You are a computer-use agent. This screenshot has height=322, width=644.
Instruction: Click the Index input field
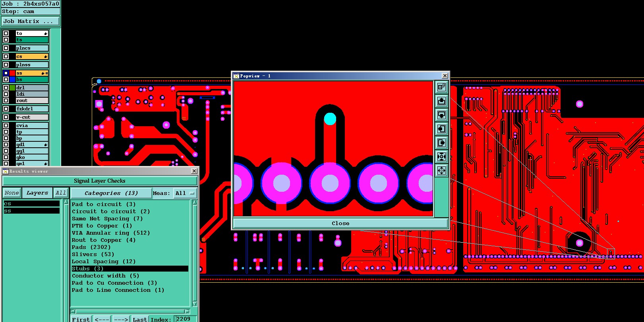185,319
